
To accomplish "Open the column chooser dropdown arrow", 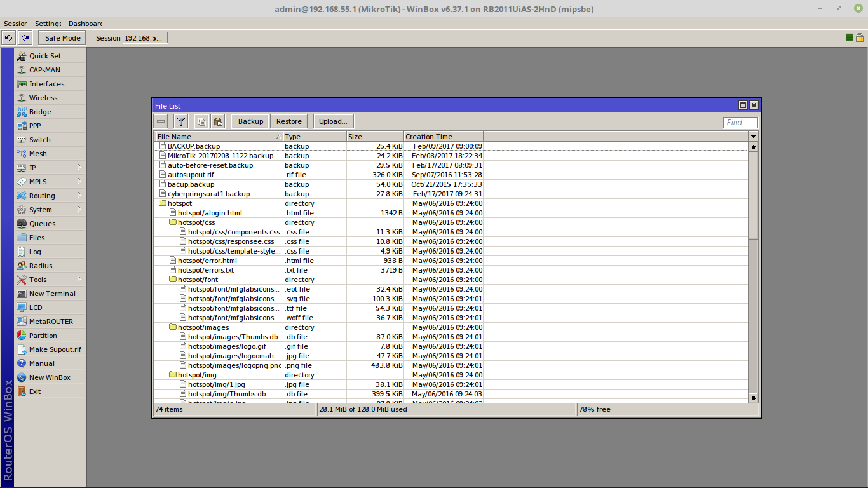I will pyautogui.click(x=754, y=137).
